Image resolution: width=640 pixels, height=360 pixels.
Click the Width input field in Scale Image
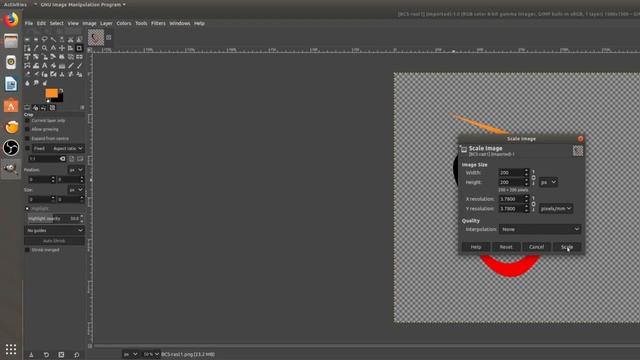point(511,173)
